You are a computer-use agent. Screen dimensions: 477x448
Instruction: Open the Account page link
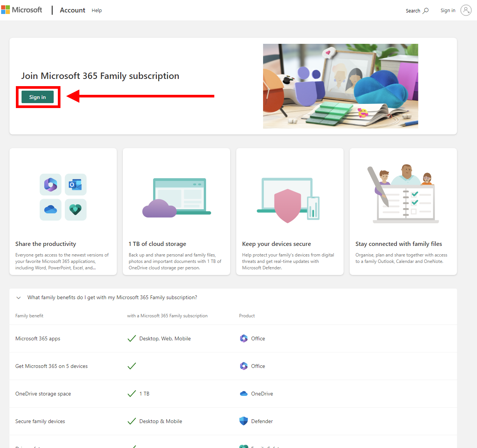pyautogui.click(x=73, y=10)
